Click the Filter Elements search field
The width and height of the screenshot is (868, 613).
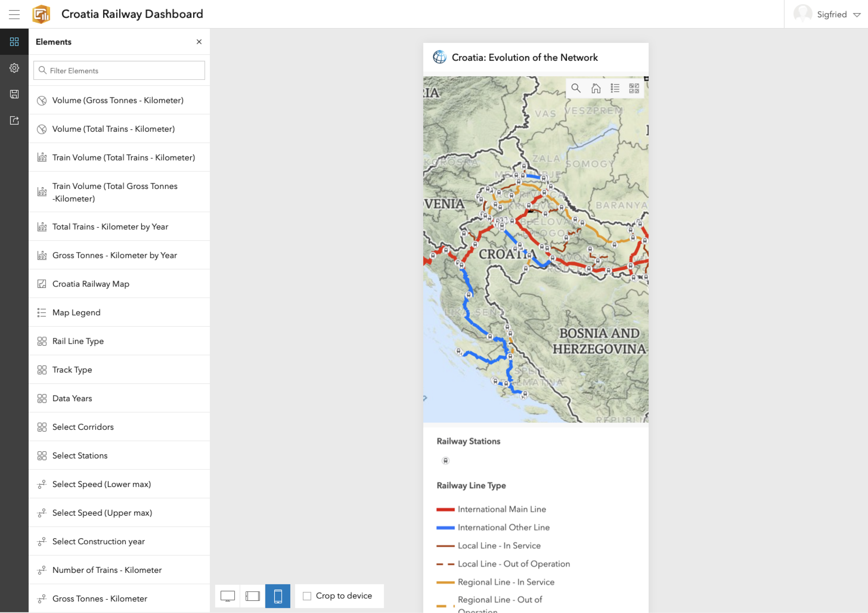click(119, 71)
